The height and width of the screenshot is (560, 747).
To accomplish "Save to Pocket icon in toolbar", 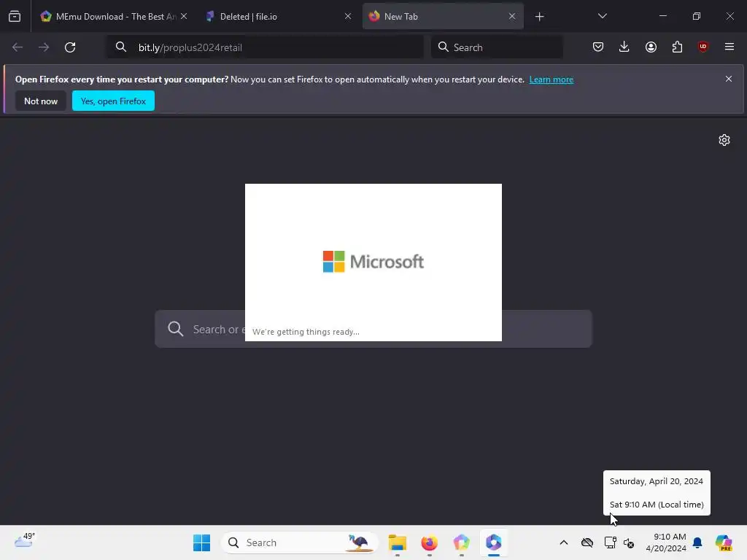I will point(598,47).
